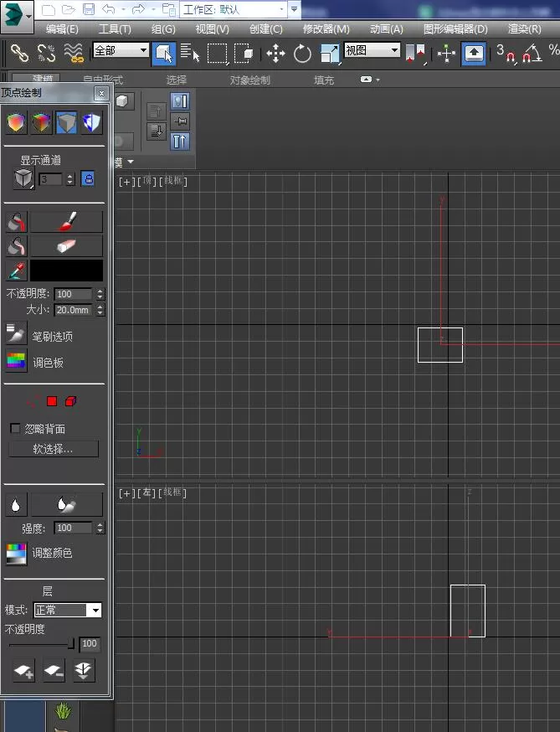Toggle the Keyboard Shortcut Override icon
This screenshot has height=732, width=560.
pos(474,54)
